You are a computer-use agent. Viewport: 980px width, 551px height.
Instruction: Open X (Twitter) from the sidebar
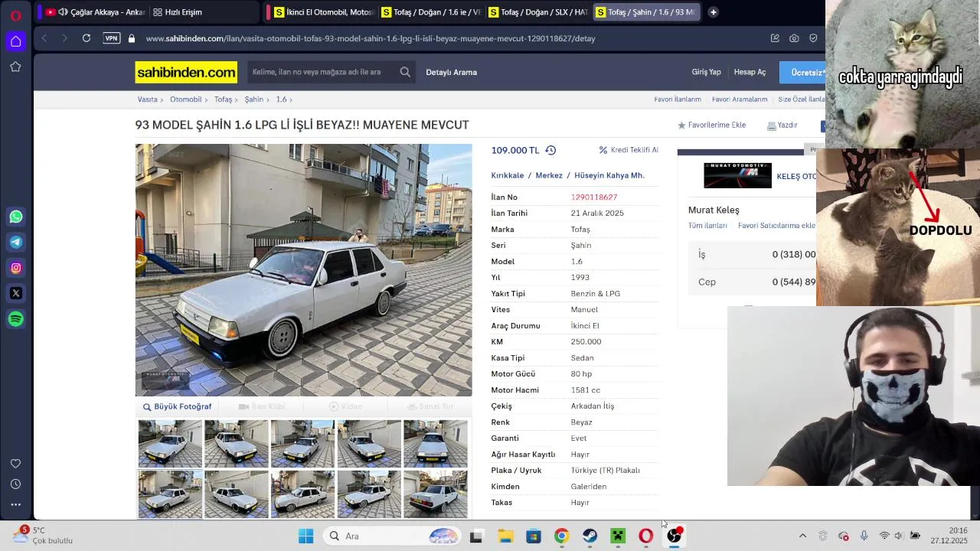pyautogui.click(x=16, y=293)
